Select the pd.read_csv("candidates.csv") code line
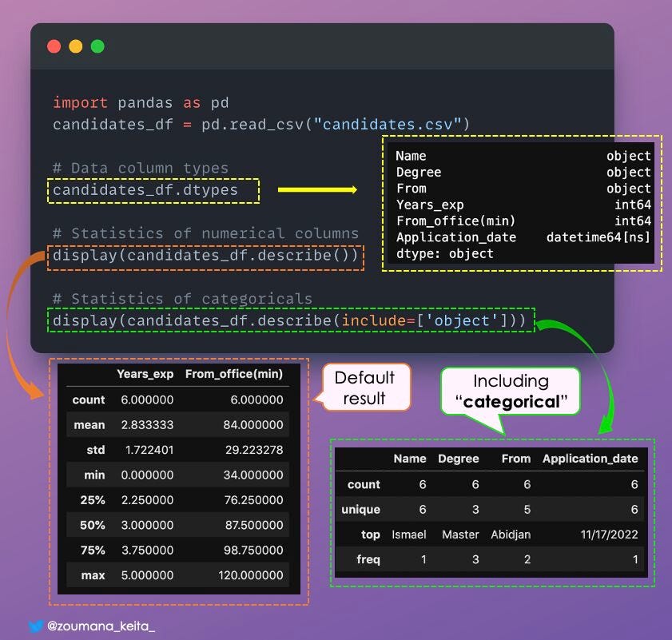Screen dimensions: 672x640 261,125
